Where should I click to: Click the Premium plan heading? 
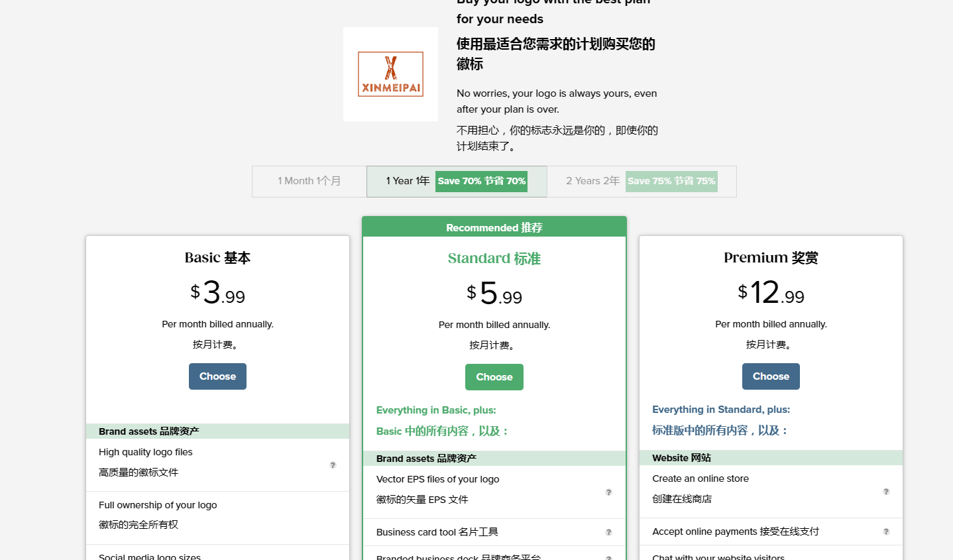point(771,258)
